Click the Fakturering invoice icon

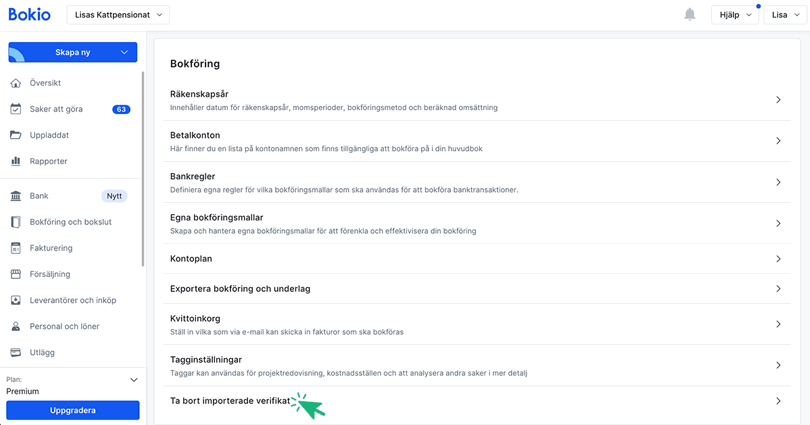point(15,248)
